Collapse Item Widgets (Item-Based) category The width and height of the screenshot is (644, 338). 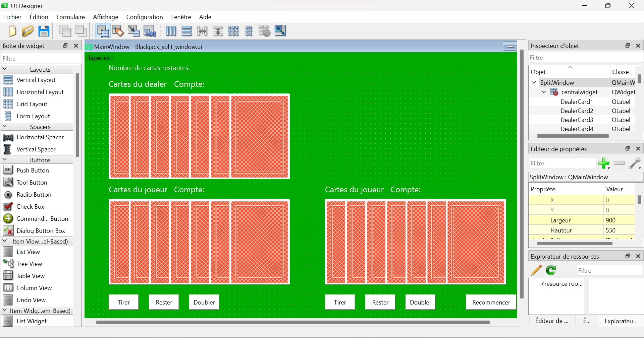click(x=5, y=310)
